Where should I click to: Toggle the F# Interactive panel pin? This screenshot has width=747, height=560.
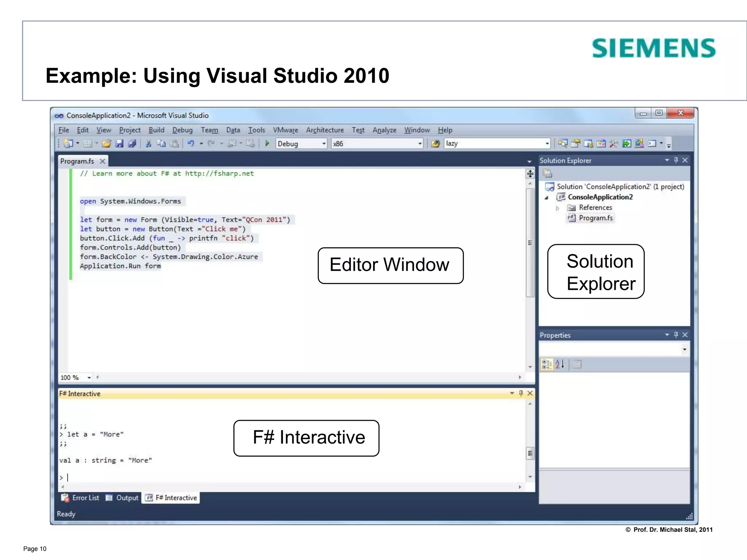pyautogui.click(x=521, y=393)
